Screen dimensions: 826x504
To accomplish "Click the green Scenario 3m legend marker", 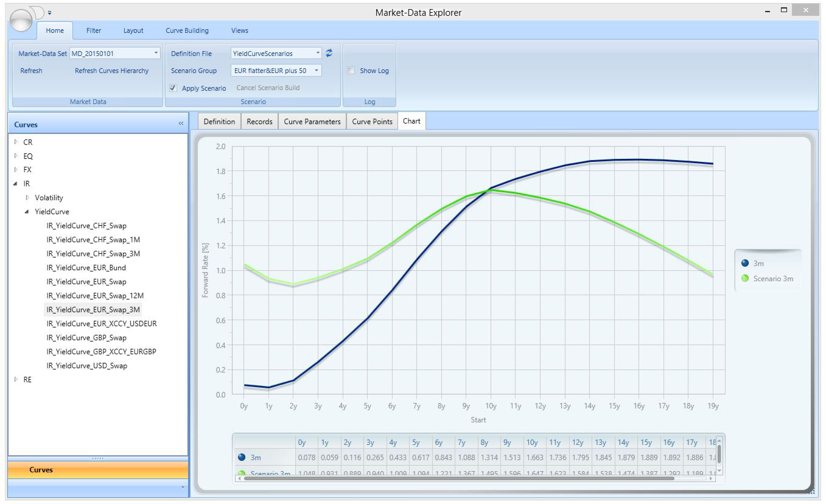I will [x=745, y=278].
